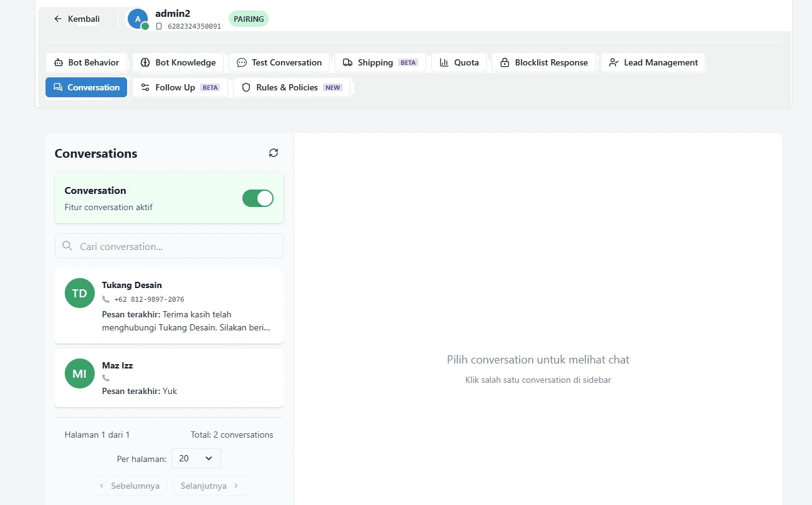The width and height of the screenshot is (812, 505).
Task: Click the Kembali button
Action: [x=77, y=19]
